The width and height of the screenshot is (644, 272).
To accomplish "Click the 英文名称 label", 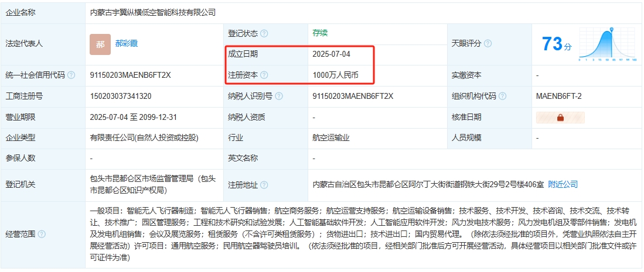I will click(243, 159).
